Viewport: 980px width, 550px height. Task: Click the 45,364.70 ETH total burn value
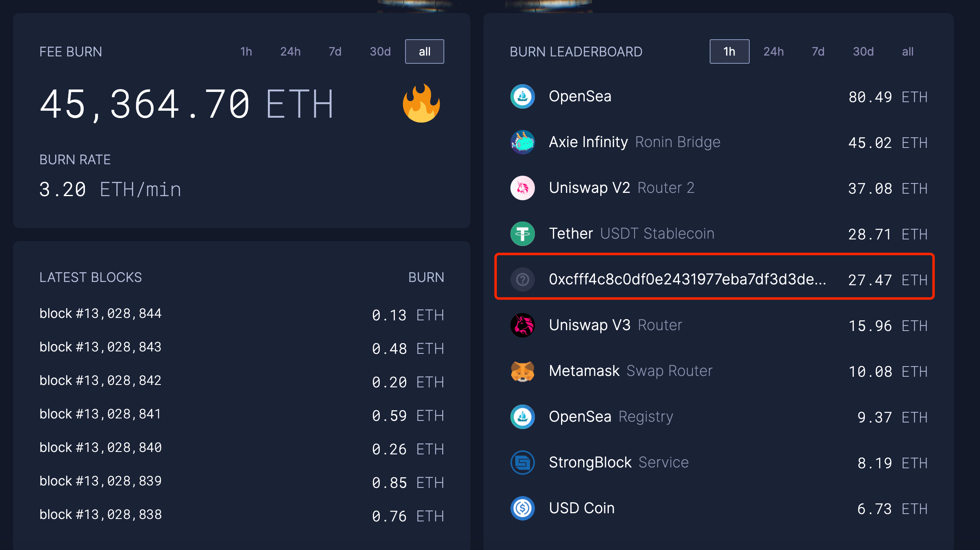coord(187,104)
